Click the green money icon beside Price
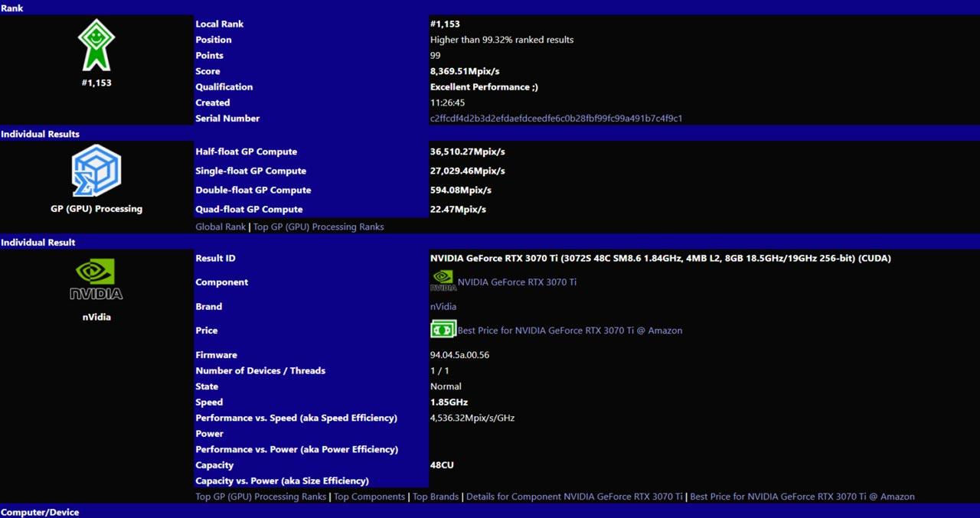Image resolution: width=980 pixels, height=518 pixels. (443, 330)
